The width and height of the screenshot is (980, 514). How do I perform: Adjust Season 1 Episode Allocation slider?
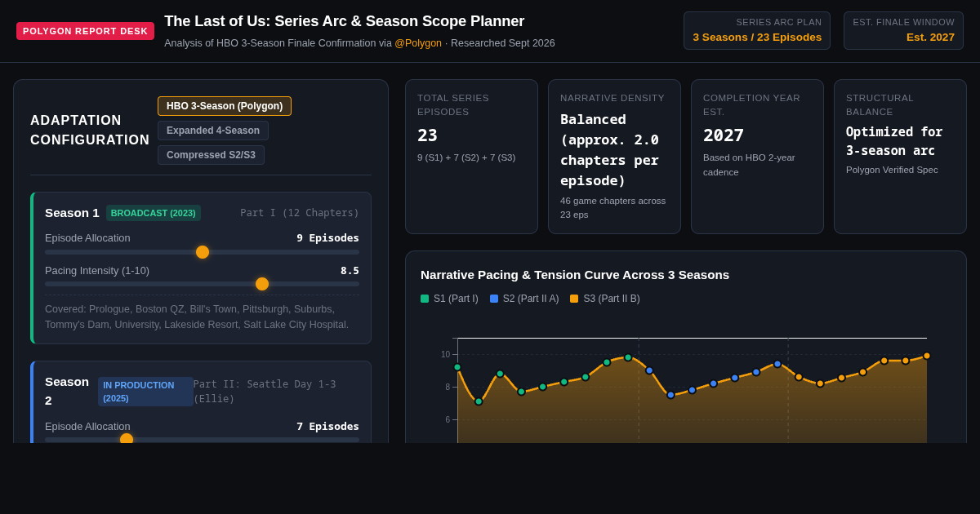(202, 252)
